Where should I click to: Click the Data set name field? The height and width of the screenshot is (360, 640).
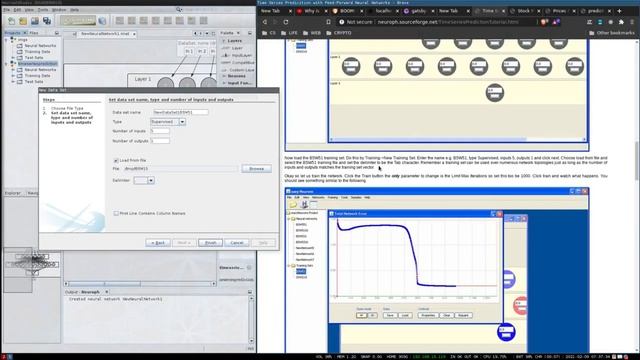180,112
